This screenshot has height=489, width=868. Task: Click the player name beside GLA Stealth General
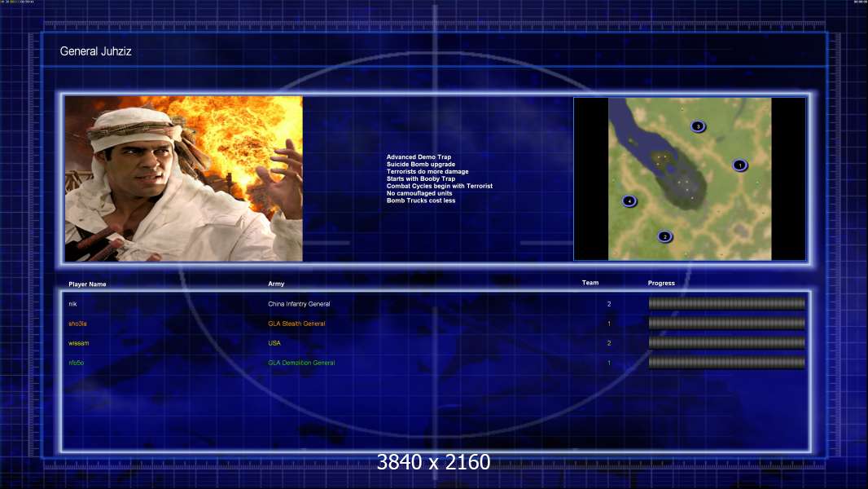click(77, 324)
